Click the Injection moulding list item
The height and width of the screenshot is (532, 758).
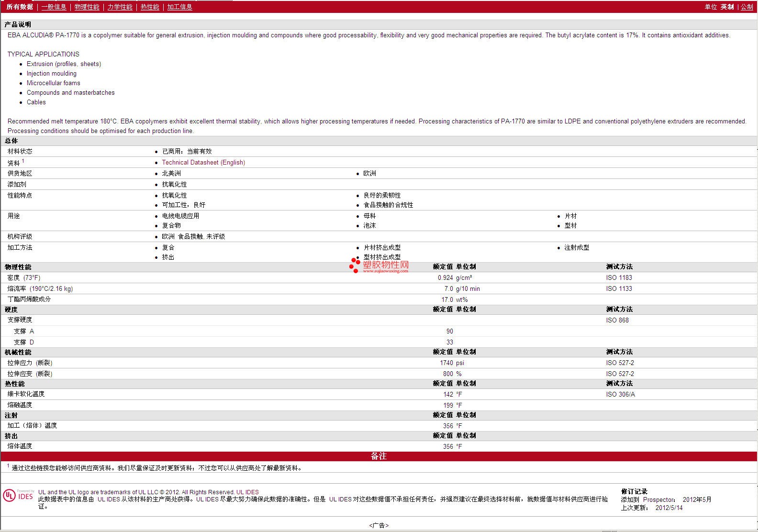pos(52,73)
